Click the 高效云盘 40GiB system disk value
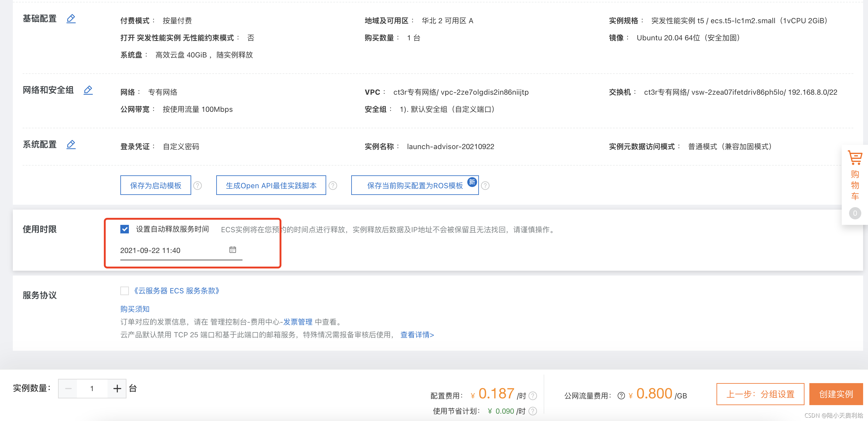This screenshot has width=868, height=421. tap(204, 55)
